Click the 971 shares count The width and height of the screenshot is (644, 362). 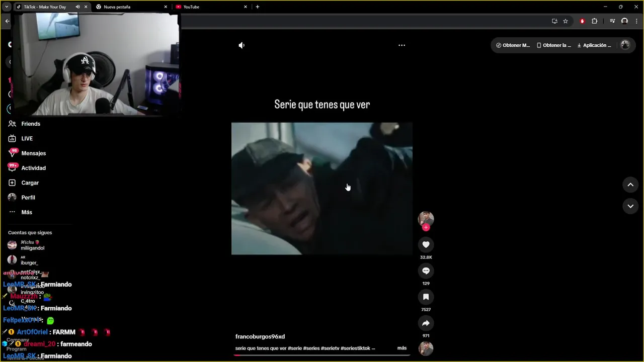point(426,336)
